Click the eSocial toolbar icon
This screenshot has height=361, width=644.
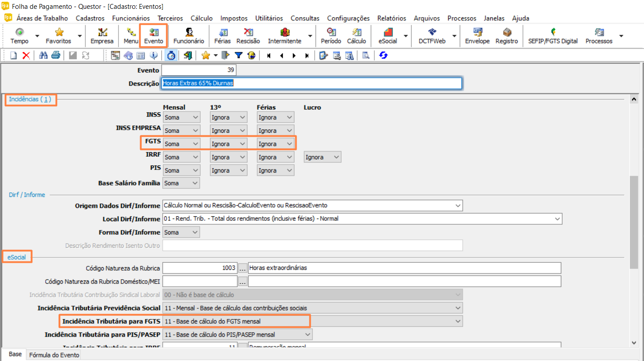[388, 36]
